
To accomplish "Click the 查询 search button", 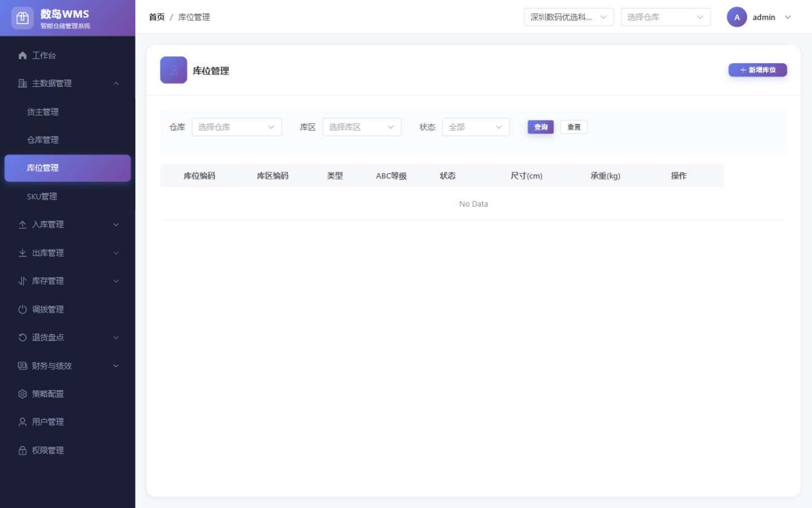I will [540, 127].
